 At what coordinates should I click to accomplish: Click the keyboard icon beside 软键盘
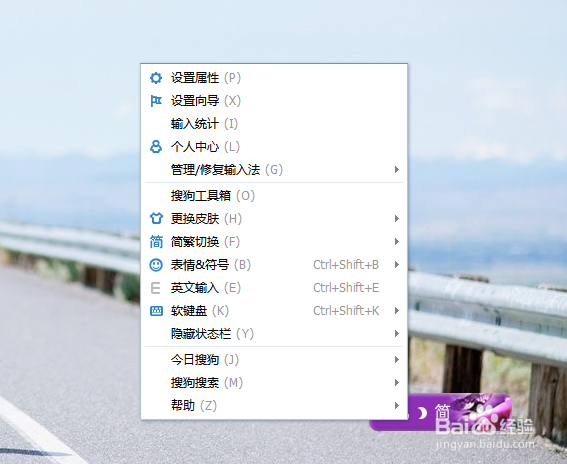point(156,311)
